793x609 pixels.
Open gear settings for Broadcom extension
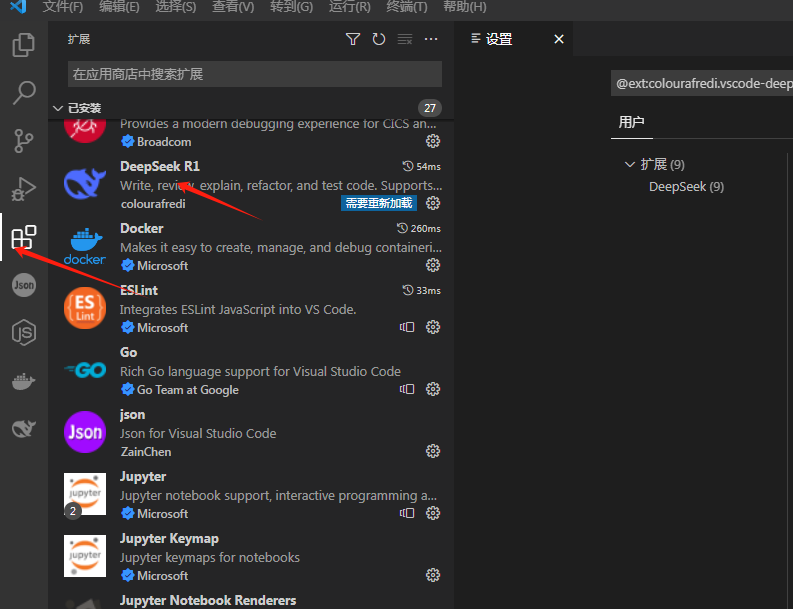[433, 141]
